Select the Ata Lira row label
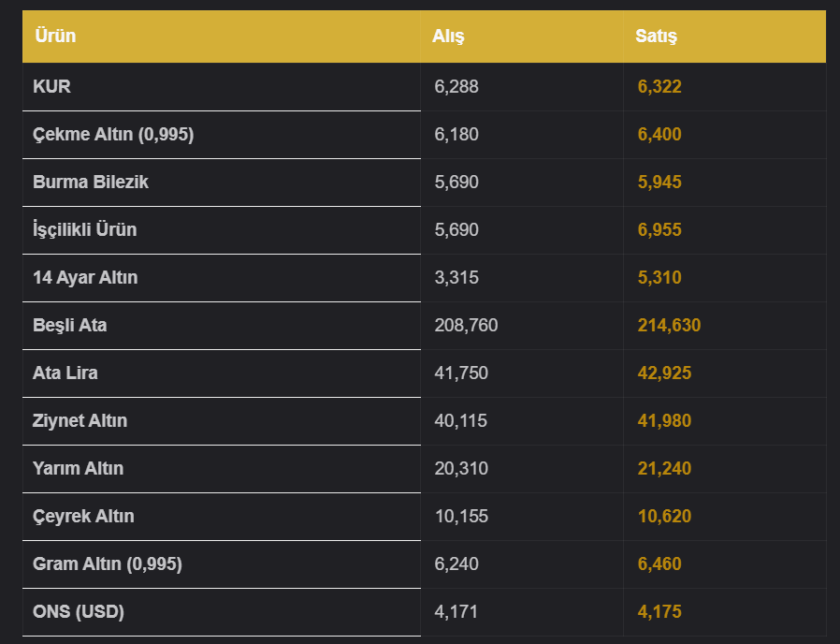Viewport: 840px width, 644px height. click(x=65, y=373)
